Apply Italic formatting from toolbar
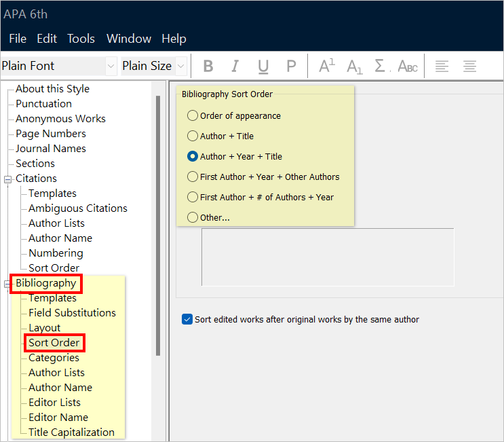The image size is (504, 442). 235,66
